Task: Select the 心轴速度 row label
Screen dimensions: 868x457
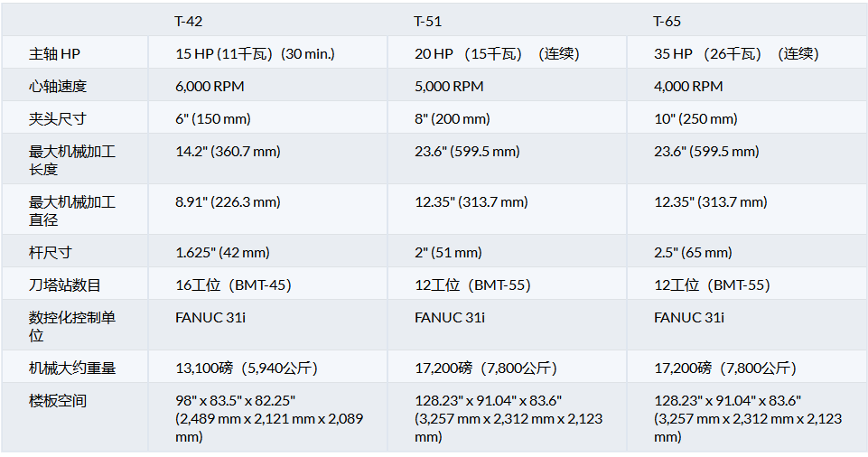Action: [x=58, y=87]
